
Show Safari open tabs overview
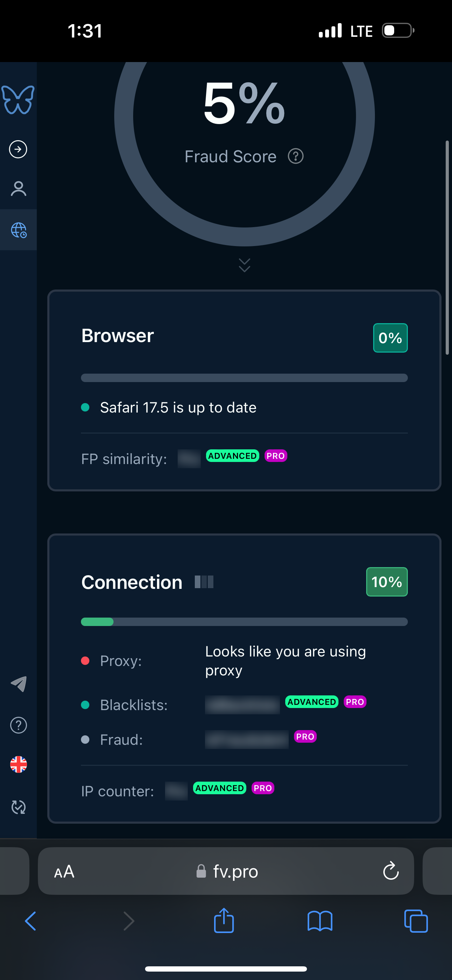click(x=416, y=921)
